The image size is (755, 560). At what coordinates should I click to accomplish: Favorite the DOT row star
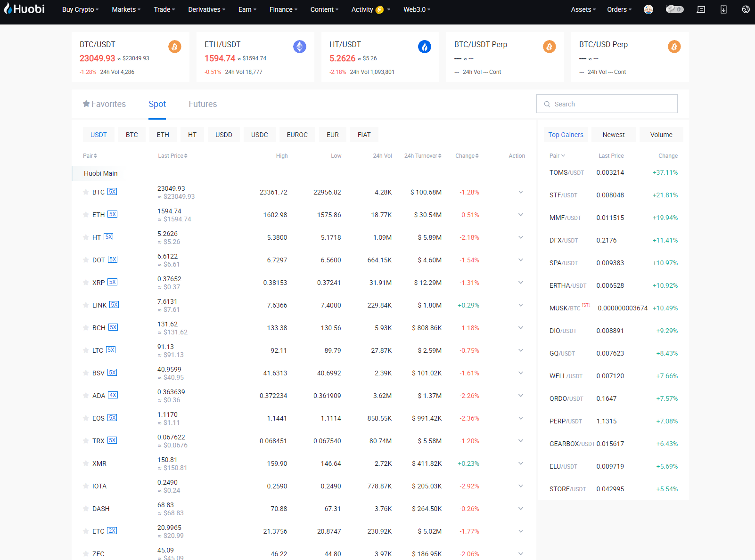click(x=86, y=260)
